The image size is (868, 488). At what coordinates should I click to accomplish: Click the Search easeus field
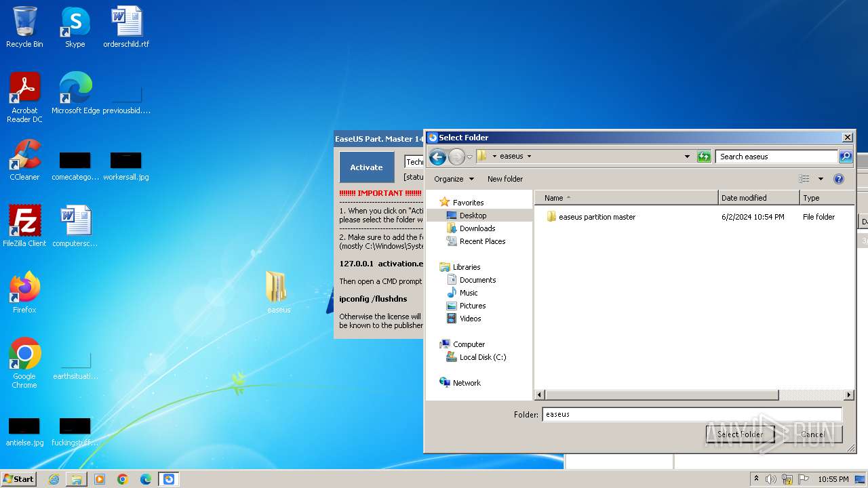coord(776,157)
